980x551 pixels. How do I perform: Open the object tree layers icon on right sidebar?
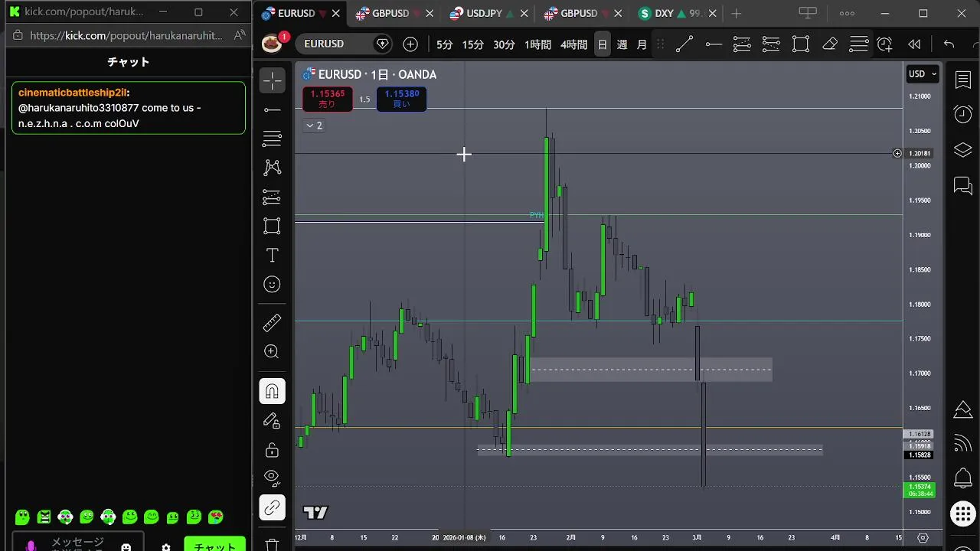[x=963, y=150]
